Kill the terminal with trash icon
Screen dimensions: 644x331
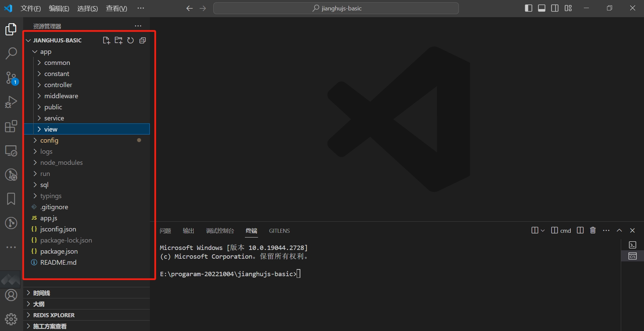point(593,230)
